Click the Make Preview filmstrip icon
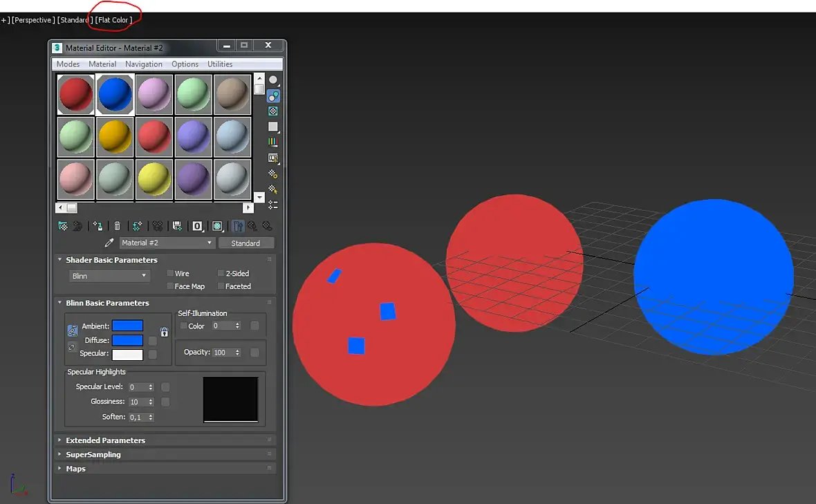The height and width of the screenshot is (504, 816). click(x=273, y=158)
